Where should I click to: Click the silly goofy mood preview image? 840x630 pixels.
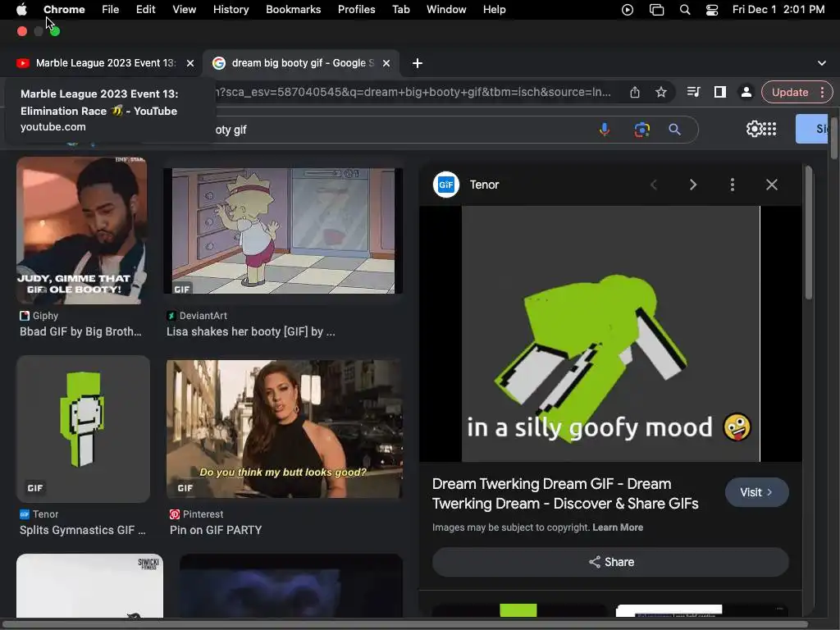click(610, 334)
